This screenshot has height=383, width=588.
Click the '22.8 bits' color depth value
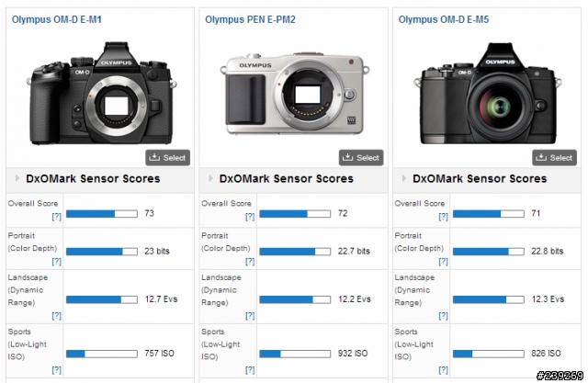tap(548, 251)
